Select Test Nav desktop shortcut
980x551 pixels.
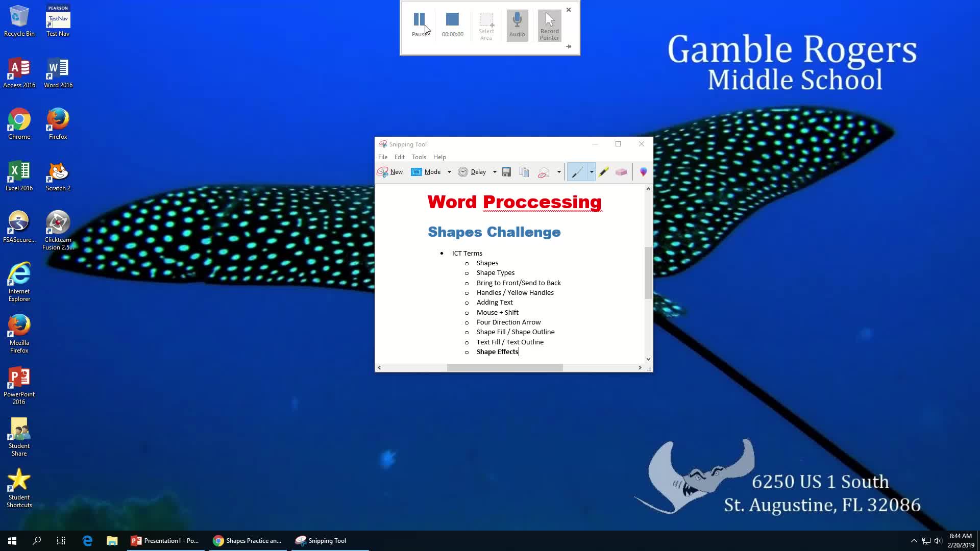(x=58, y=21)
